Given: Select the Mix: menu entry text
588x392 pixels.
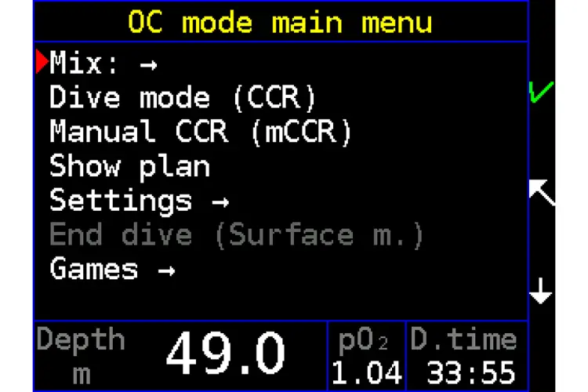Looking at the screenshot, I should [85, 64].
